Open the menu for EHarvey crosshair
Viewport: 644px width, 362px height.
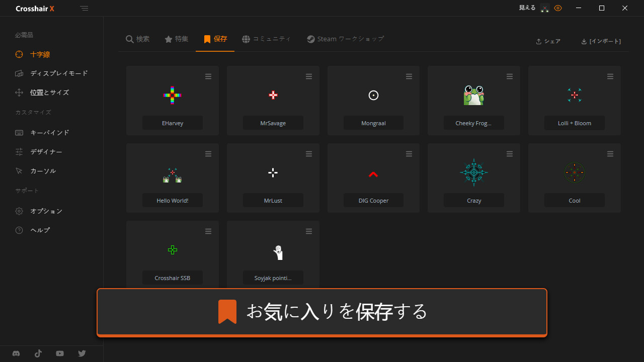pos(208,76)
